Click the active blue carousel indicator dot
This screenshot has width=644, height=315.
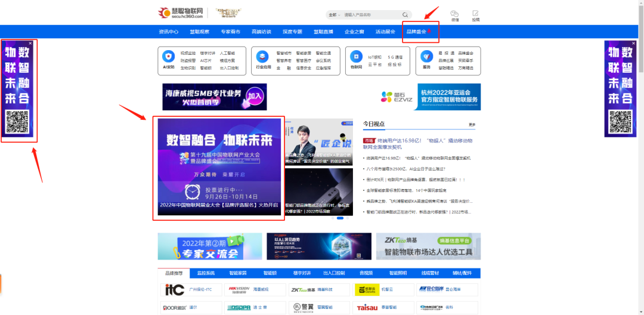pyautogui.click(x=340, y=218)
